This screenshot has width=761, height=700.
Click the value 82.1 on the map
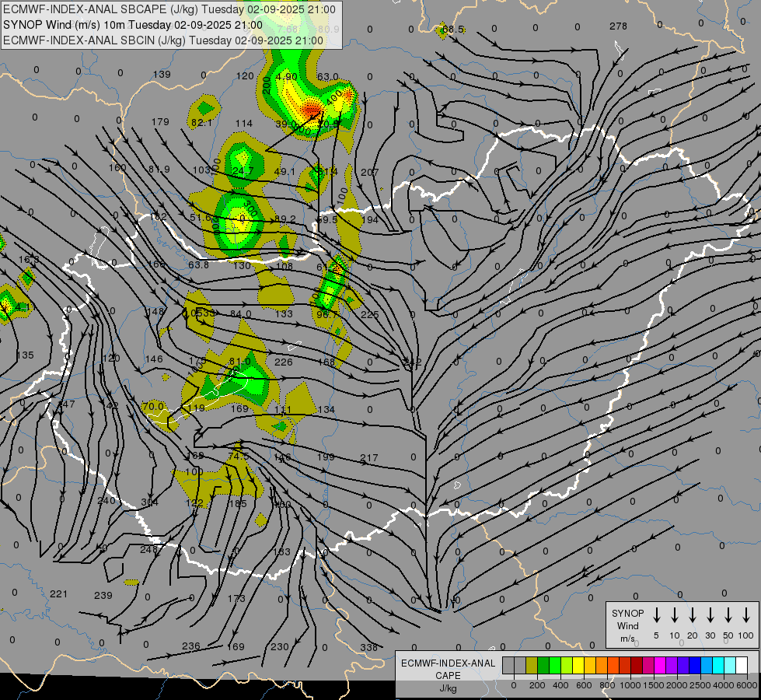[x=202, y=123]
